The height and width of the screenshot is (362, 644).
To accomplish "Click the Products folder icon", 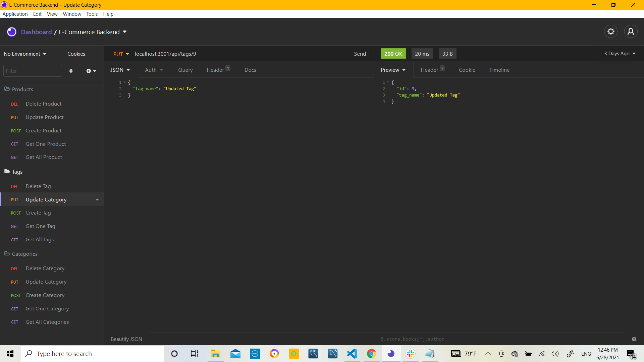I will [x=7, y=89].
